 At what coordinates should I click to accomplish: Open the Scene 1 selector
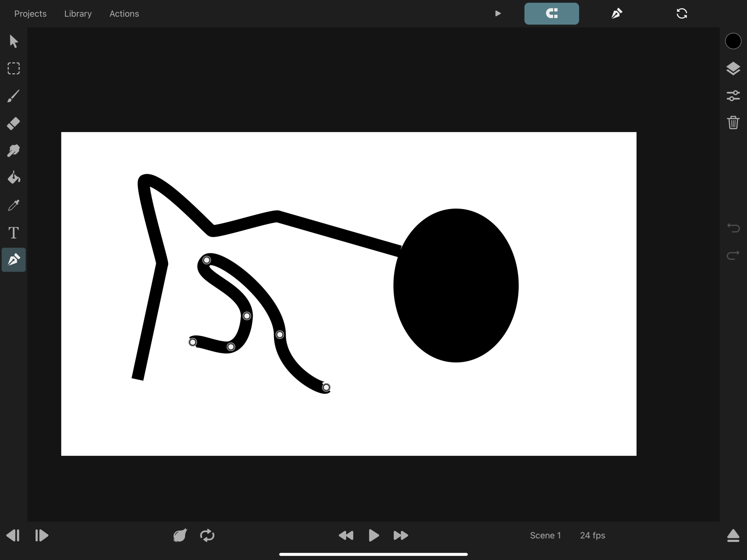[545, 535]
